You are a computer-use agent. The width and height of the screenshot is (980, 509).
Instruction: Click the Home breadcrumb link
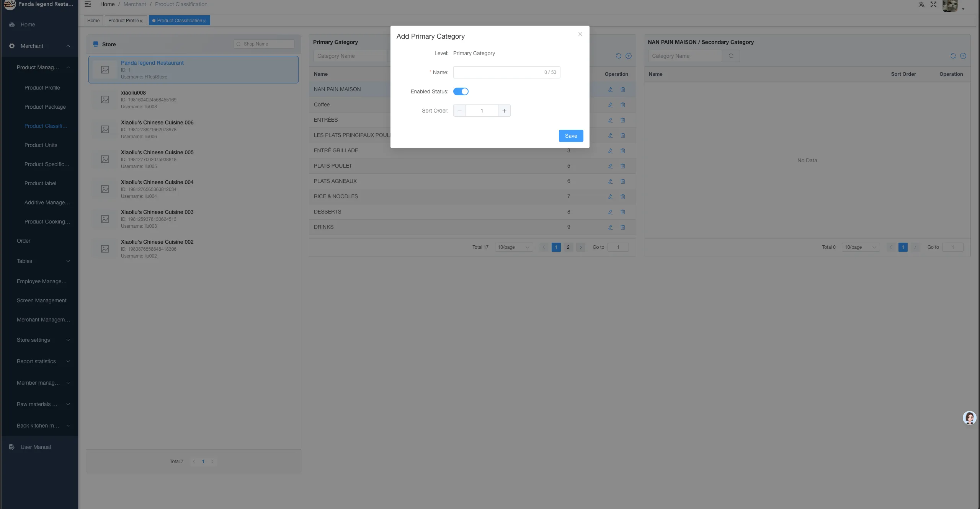(107, 4)
